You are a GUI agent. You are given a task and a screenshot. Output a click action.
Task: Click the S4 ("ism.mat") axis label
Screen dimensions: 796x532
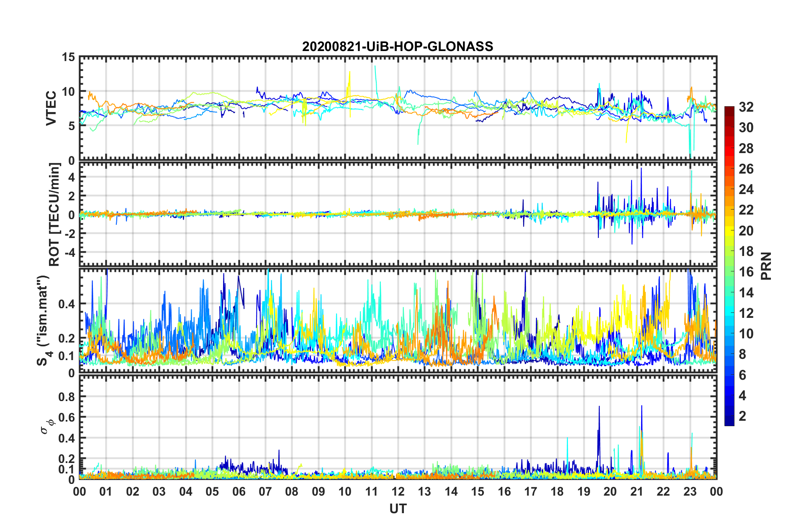[x=43, y=320]
